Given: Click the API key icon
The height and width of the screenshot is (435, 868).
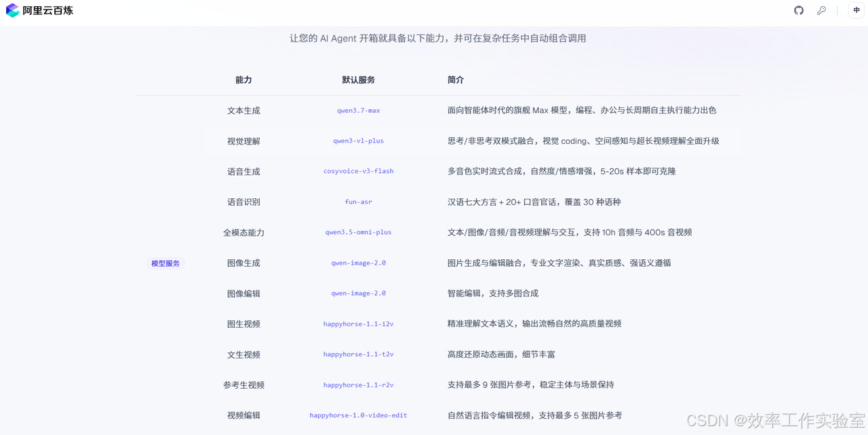Looking at the screenshot, I should pyautogui.click(x=821, y=10).
